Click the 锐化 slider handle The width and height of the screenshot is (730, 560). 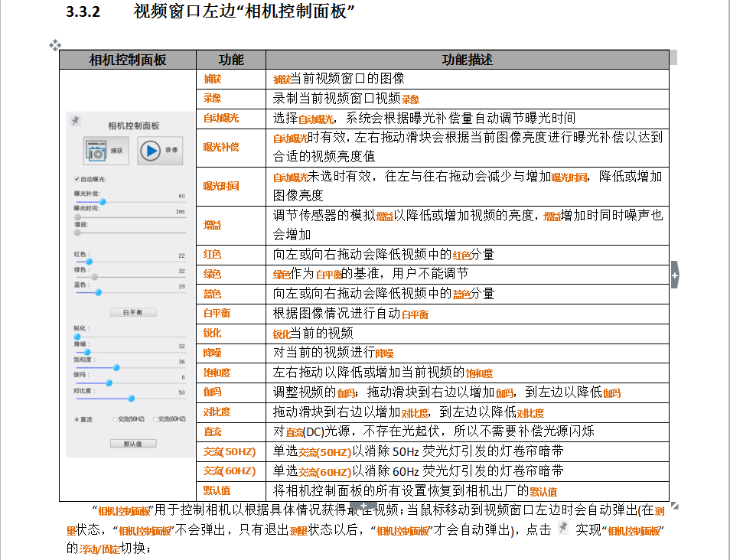click(77, 337)
